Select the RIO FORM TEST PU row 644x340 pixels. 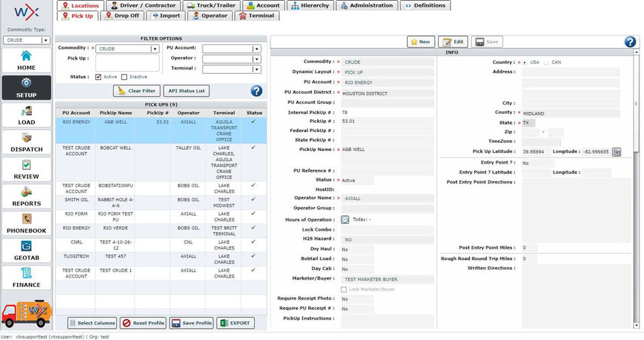click(x=161, y=217)
